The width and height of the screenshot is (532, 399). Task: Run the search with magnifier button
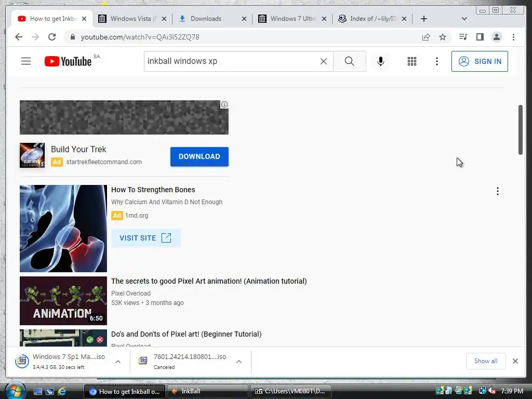click(350, 61)
